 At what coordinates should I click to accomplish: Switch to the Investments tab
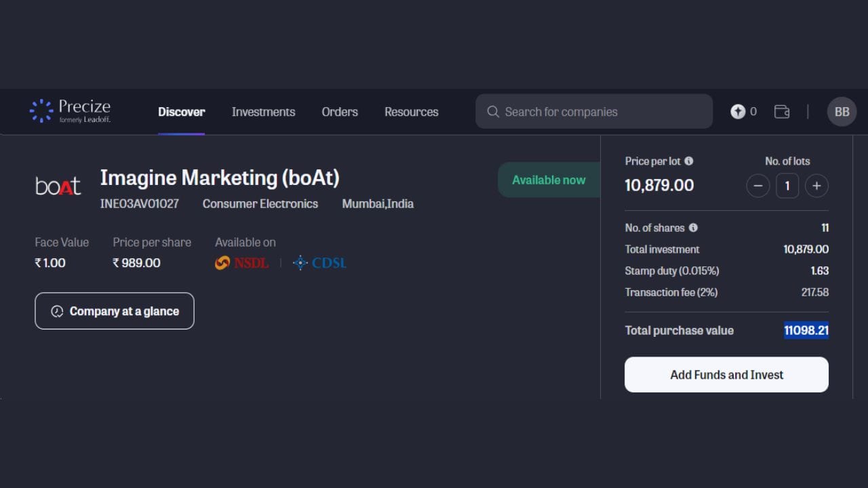pyautogui.click(x=263, y=112)
